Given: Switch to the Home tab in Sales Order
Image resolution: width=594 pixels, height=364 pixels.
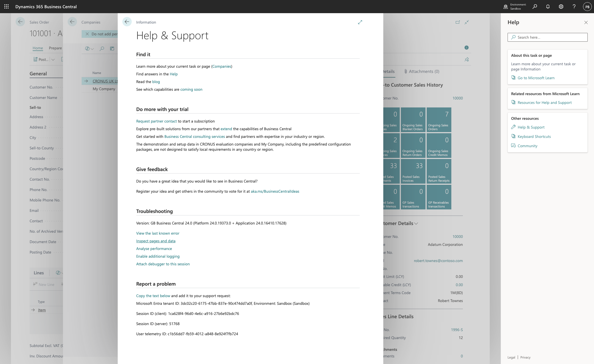Looking at the screenshot, I should pos(38,48).
